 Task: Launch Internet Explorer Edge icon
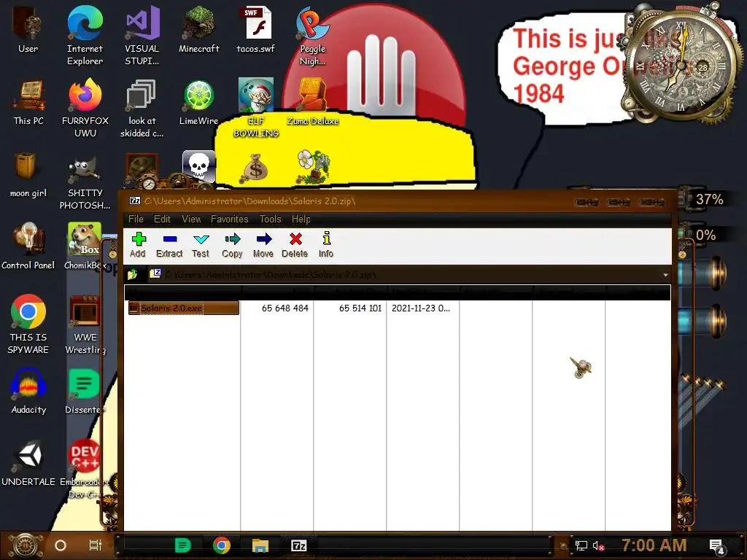pyautogui.click(x=85, y=36)
